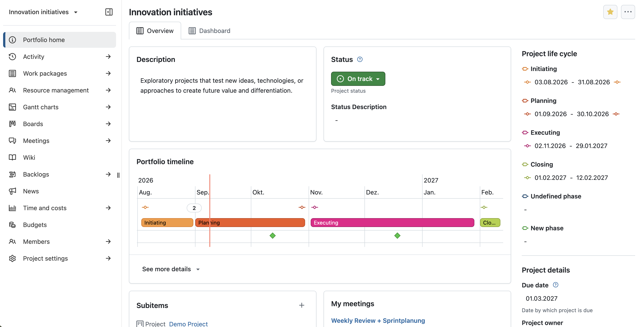Click the grouped gate badge labeled 2
Image resolution: width=644 pixels, height=327 pixels.
(194, 208)
